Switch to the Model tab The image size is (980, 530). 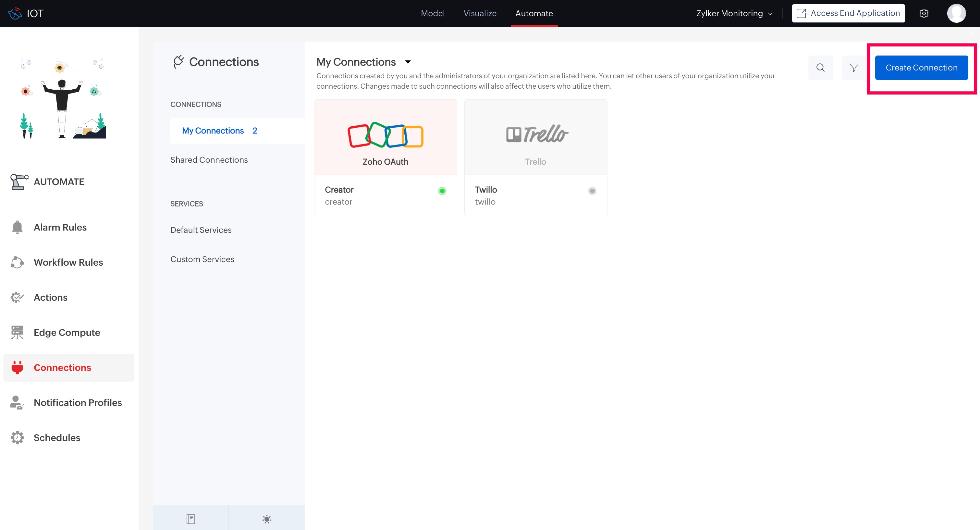click(x=433, y=14)
